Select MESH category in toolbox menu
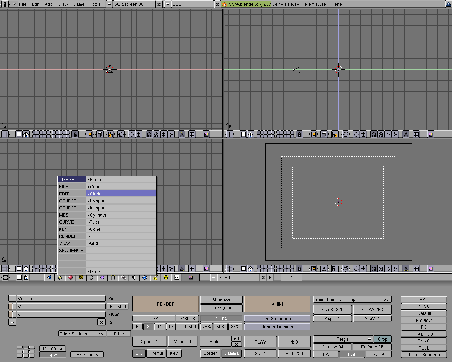The image size is (452, 362). tap(72, 215)
